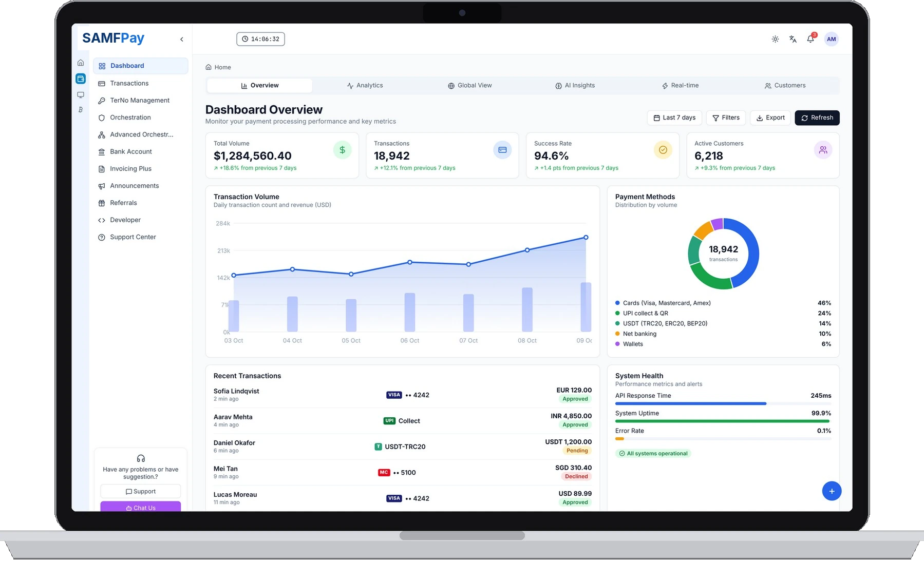Toggle the Wallets legend entry
924x562 pixels.
(723, 344)
